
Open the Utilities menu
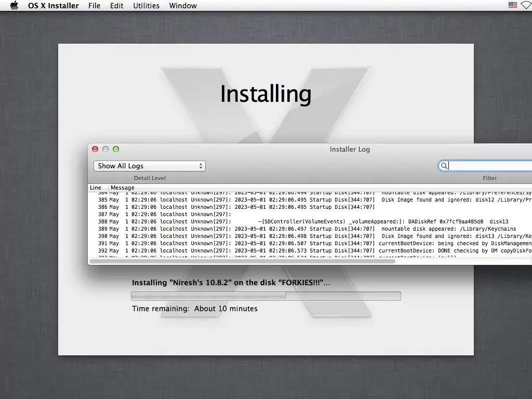click(x=146, y=6)
